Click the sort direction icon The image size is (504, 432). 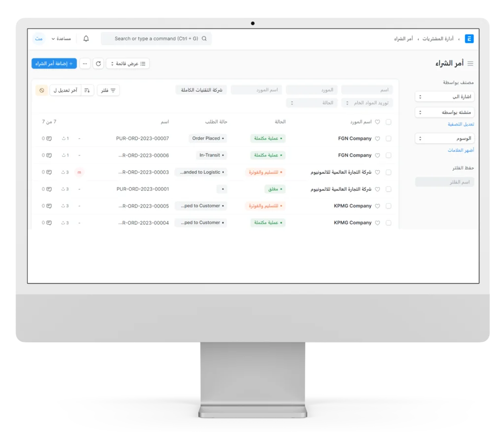point(87,91)
